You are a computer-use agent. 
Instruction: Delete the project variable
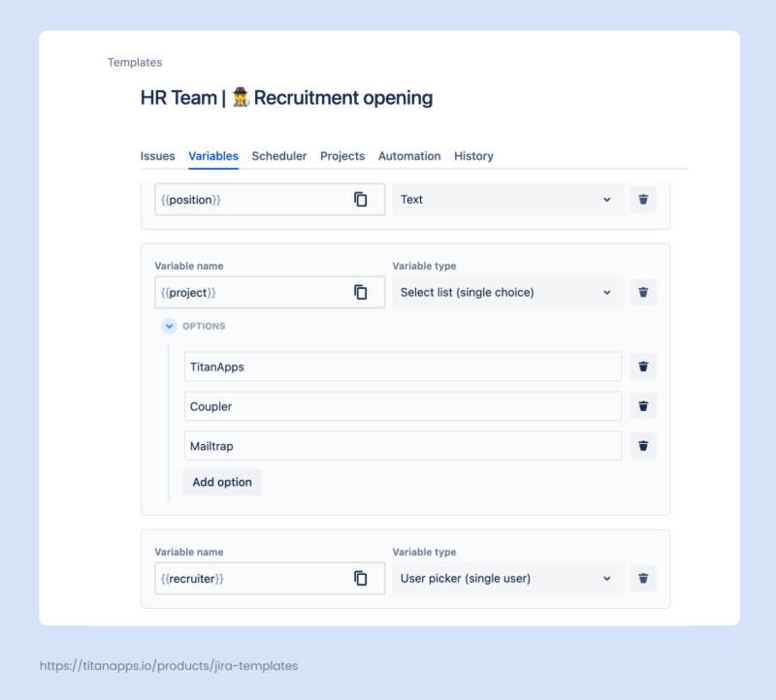[643, 292]
